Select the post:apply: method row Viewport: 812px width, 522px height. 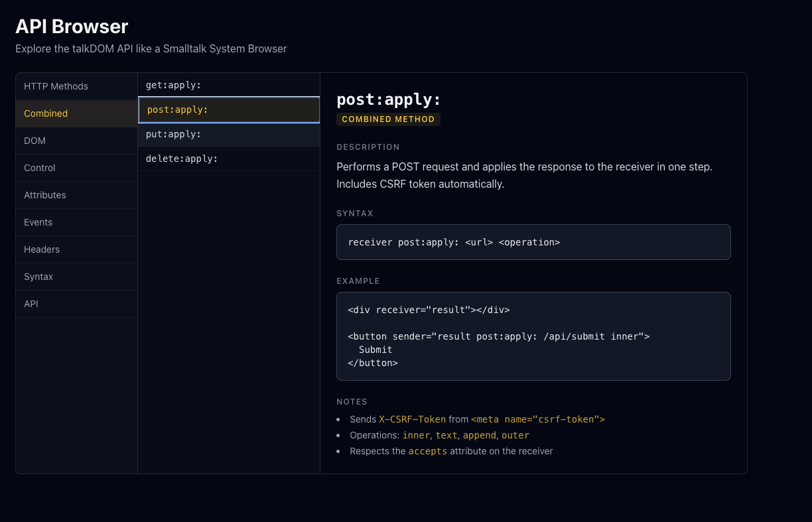[x=229, y=109]
